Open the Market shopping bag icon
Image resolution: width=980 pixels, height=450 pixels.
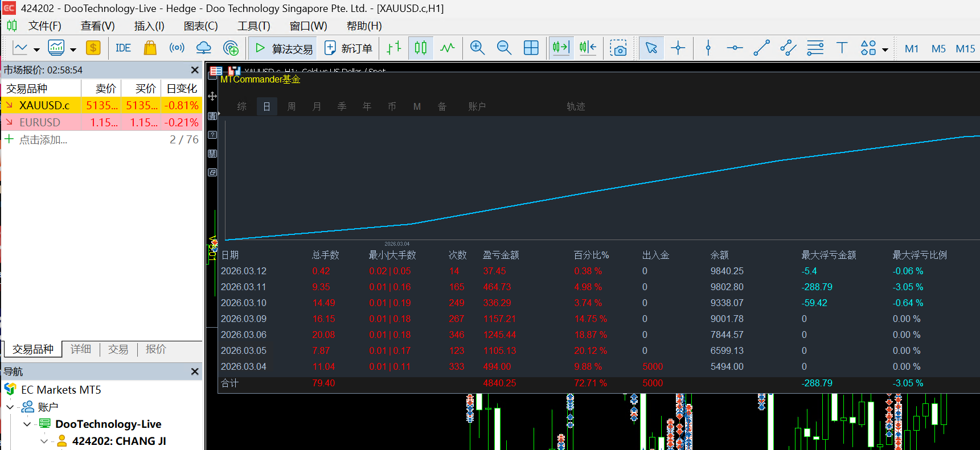point(150,48)
